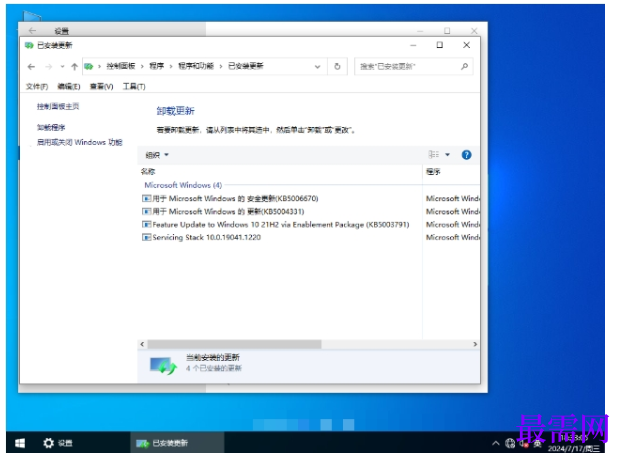Open the 工具(T) menu

click(x=134, y=86)
